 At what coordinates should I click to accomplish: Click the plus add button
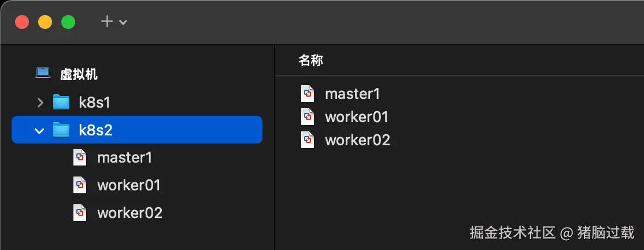pos(107,21)
